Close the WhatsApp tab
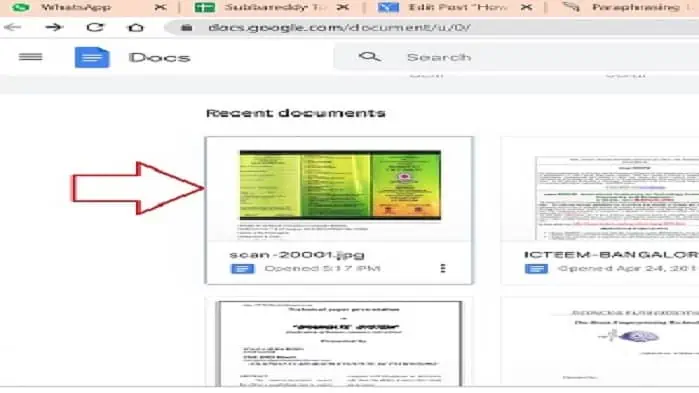 pyautogui.click(x=160, y=8)
